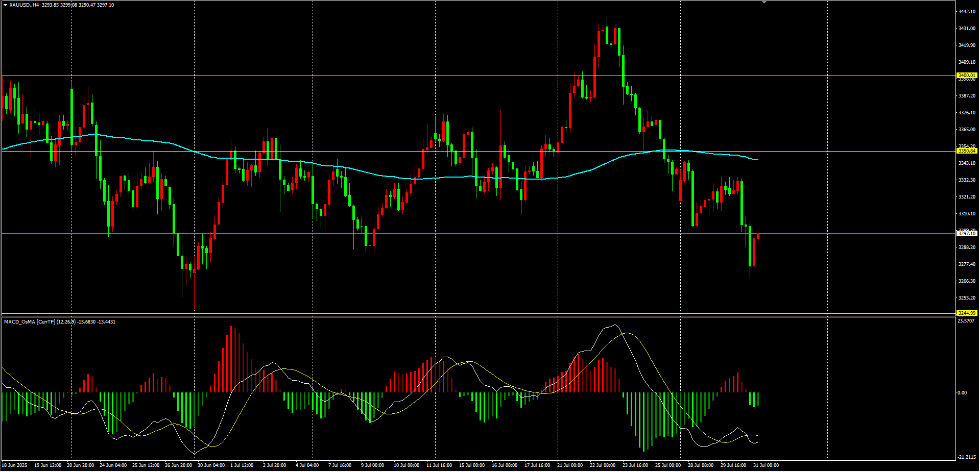Viewport: 980px width, 472px height.
Task: Click the 3365.00 price scale value
Action: point(967,130)
